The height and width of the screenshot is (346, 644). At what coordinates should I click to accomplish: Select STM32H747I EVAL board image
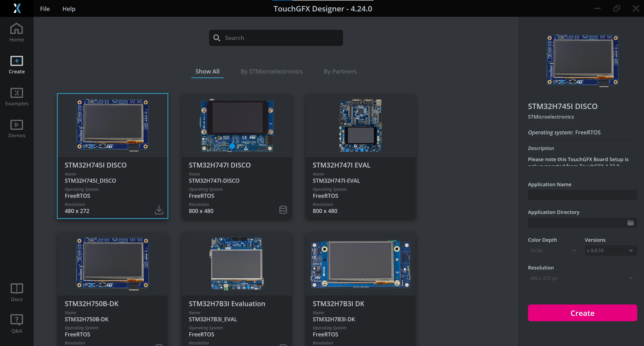pos(361,125)
